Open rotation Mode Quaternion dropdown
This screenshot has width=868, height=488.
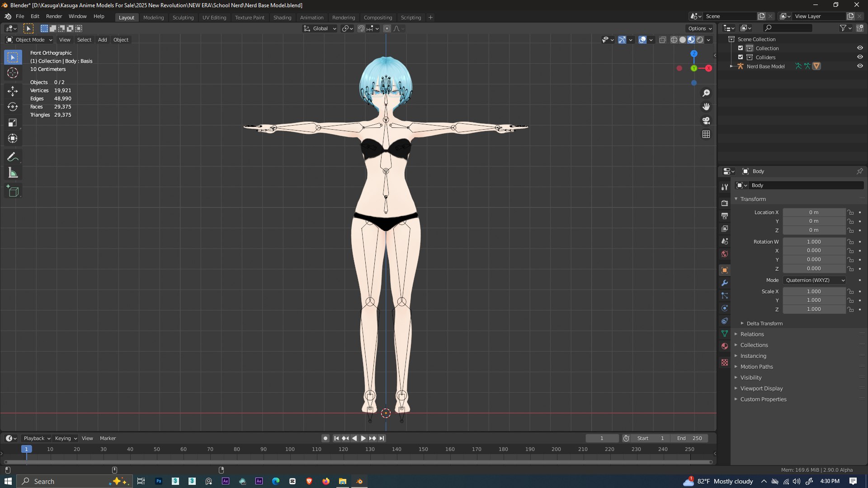(814, 280)
